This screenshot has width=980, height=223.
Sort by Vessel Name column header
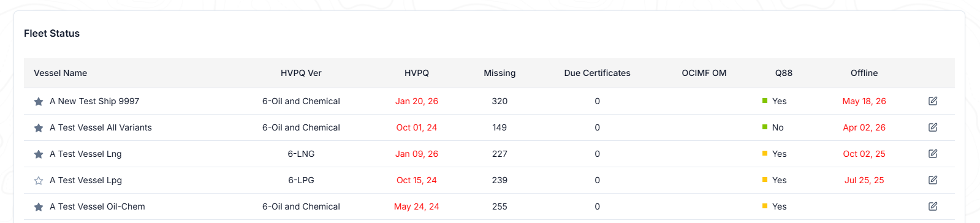[60, 73]
